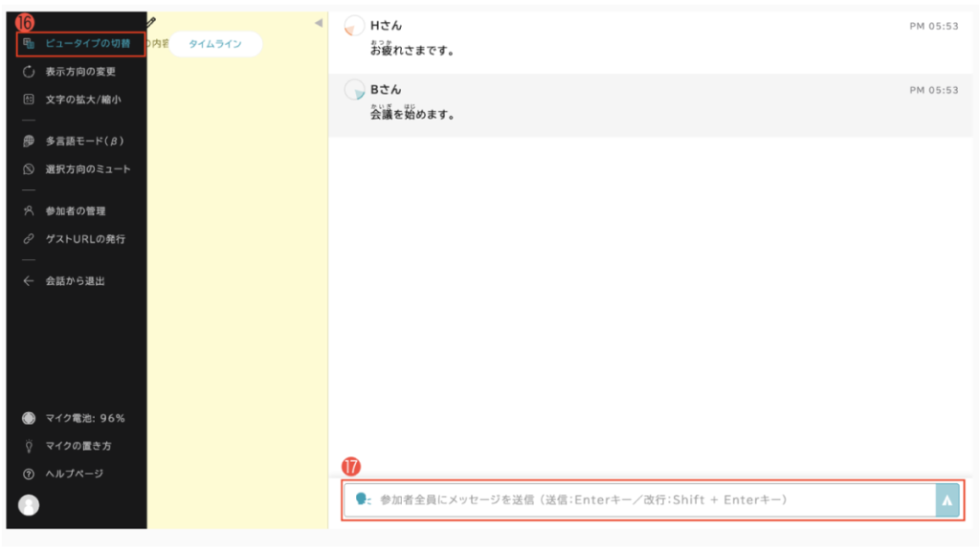Click the 多言語モード(β) globe icon
Image resolution: width=980 pixels, height=551 pixels.
(x=29, y=141)
